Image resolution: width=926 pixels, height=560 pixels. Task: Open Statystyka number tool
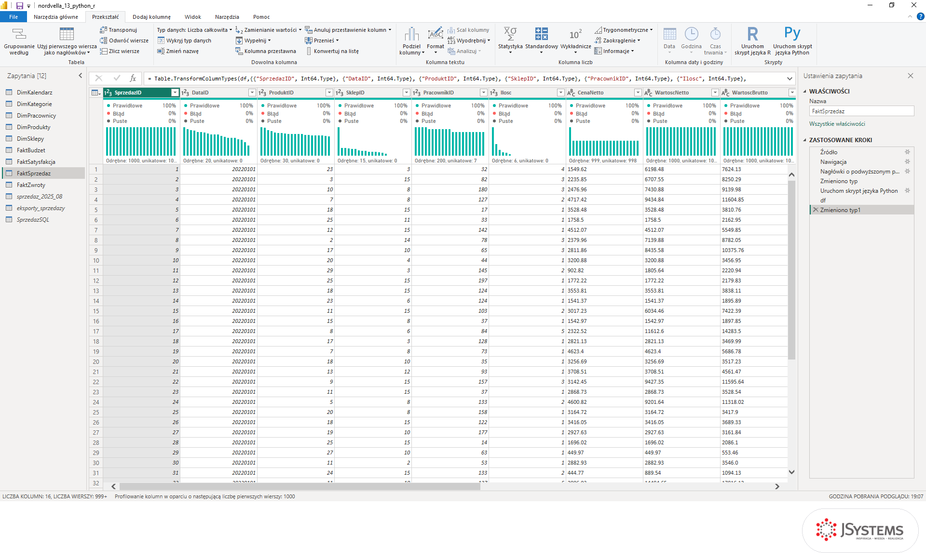click(510, 41)
